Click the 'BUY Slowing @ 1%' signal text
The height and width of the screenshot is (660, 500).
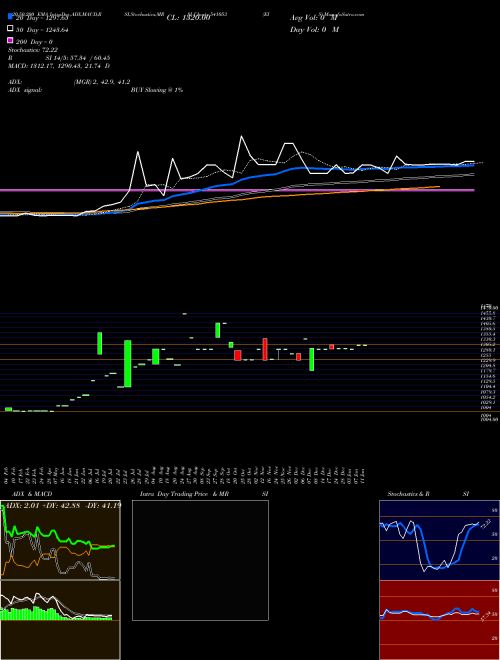coord(157,90)
